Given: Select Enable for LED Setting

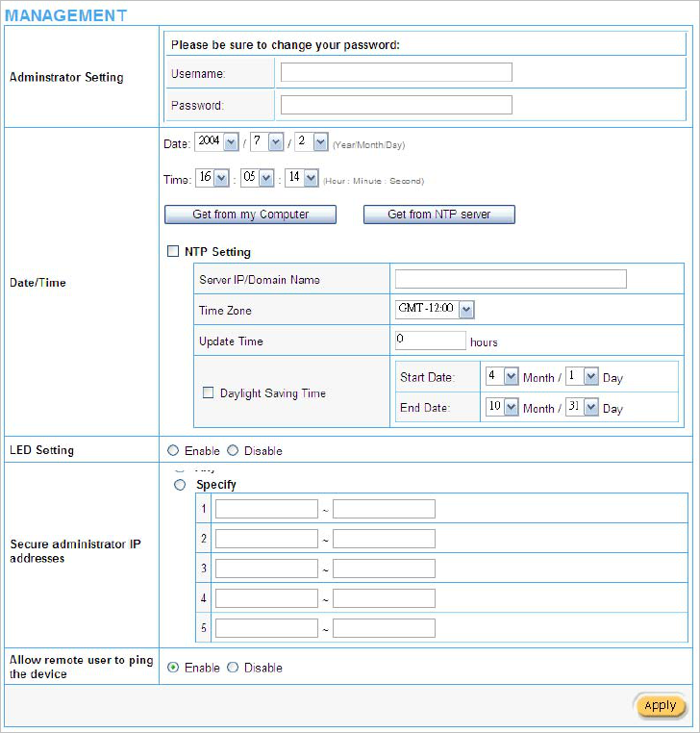Looking at the screenshot, I should point(173,450).
